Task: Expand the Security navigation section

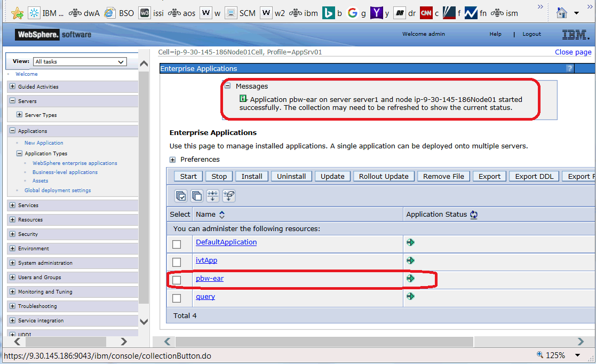Action: click(13, 234)
